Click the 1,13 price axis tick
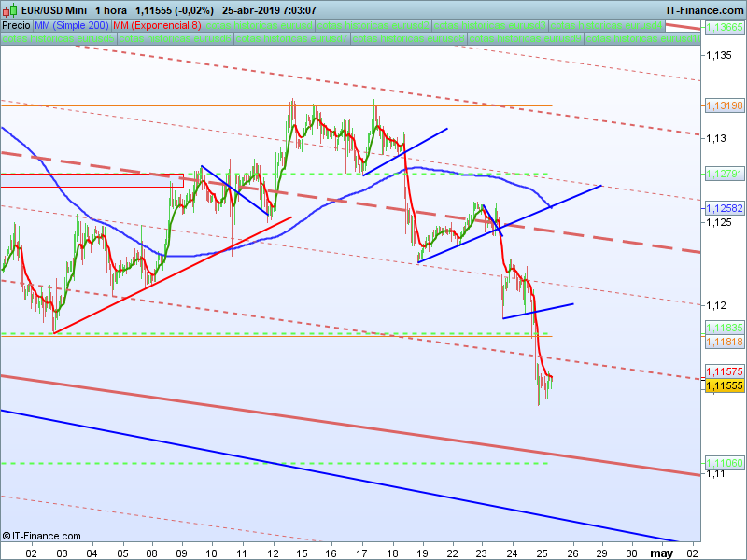The height and width of the screenshot is (560, 747). [716, 138]
